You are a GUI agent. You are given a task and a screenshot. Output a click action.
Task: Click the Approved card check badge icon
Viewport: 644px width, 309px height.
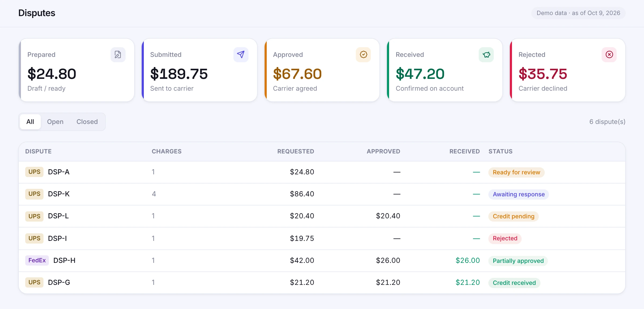click(x=363, y=55)
